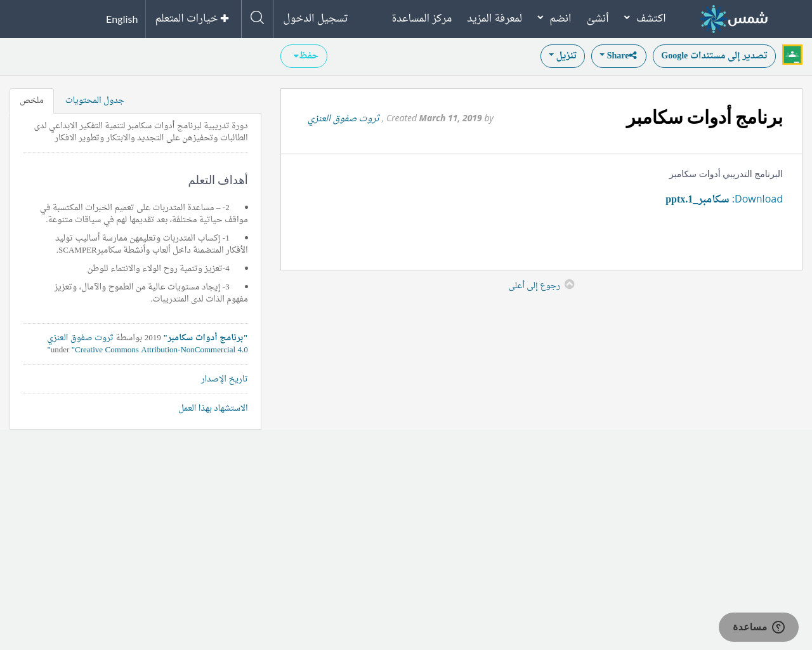Open مركز المساعدة help center
Viewport: 812px width, 650px height.
[x=422, y=18]
